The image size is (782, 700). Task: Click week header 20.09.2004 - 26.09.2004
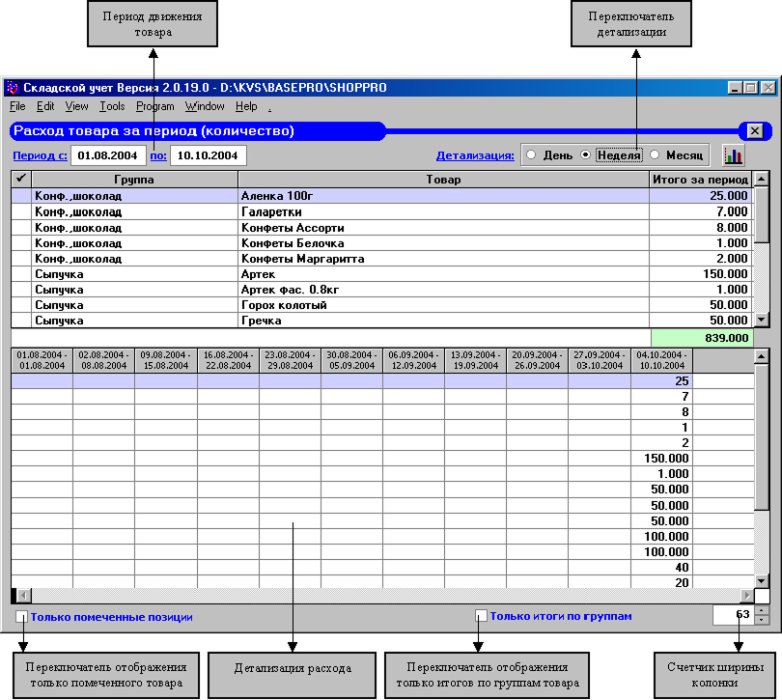pos(537,360)
